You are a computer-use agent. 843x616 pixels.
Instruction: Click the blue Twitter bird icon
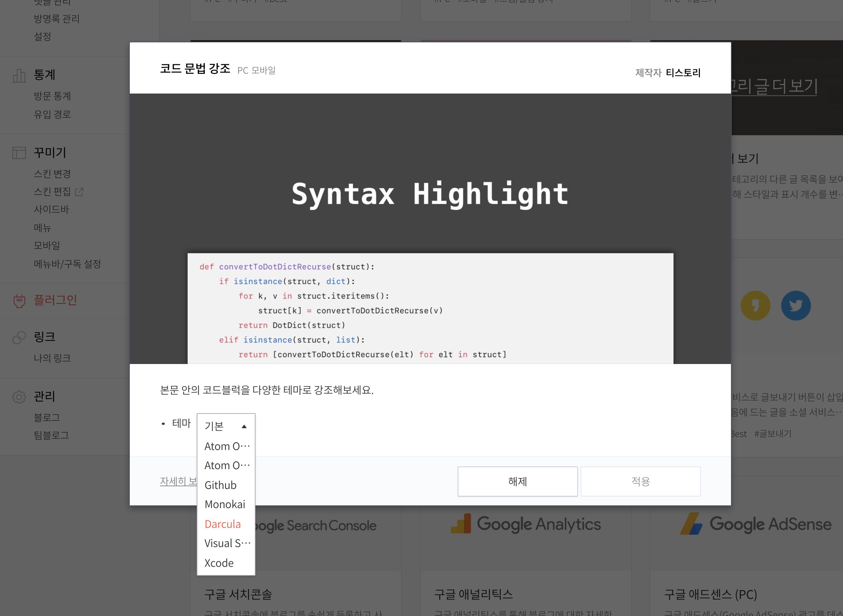[x=796, y=305]
